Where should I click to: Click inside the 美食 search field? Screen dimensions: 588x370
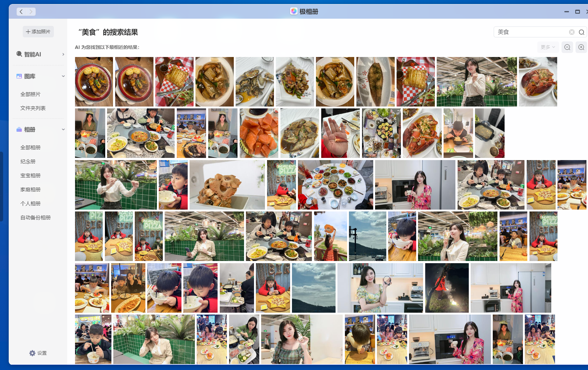tap(529, 32)
